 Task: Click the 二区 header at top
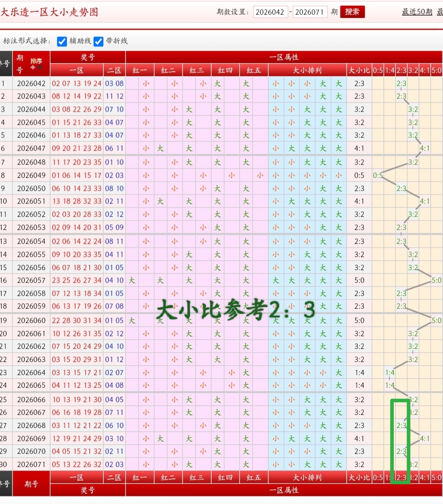[114, 70]
